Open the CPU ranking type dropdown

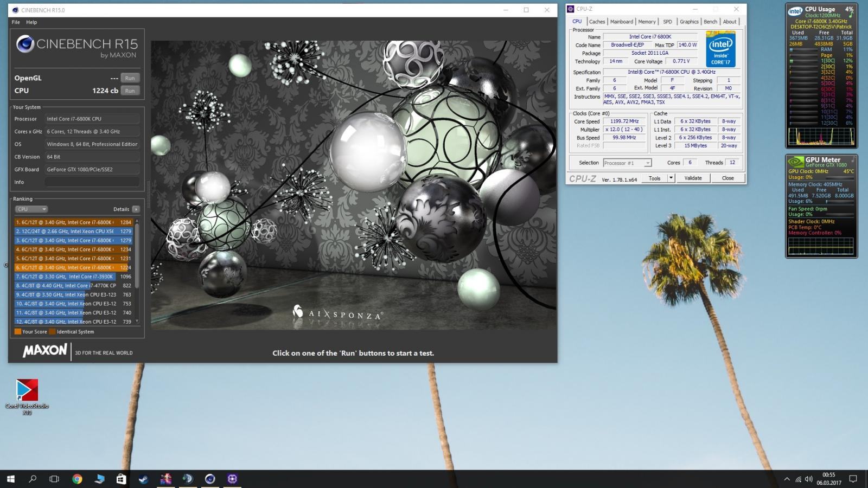point(31,209)
